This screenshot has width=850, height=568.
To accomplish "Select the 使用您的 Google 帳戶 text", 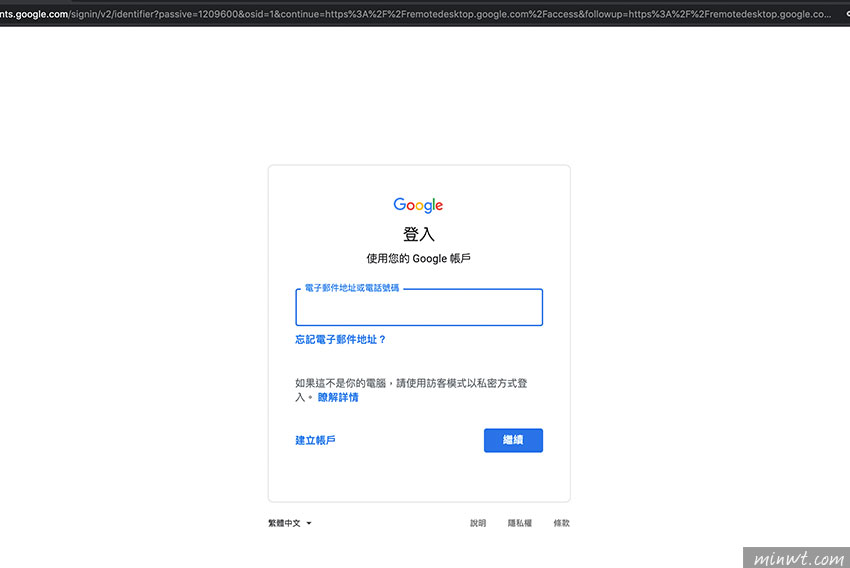I will [418, 259].
